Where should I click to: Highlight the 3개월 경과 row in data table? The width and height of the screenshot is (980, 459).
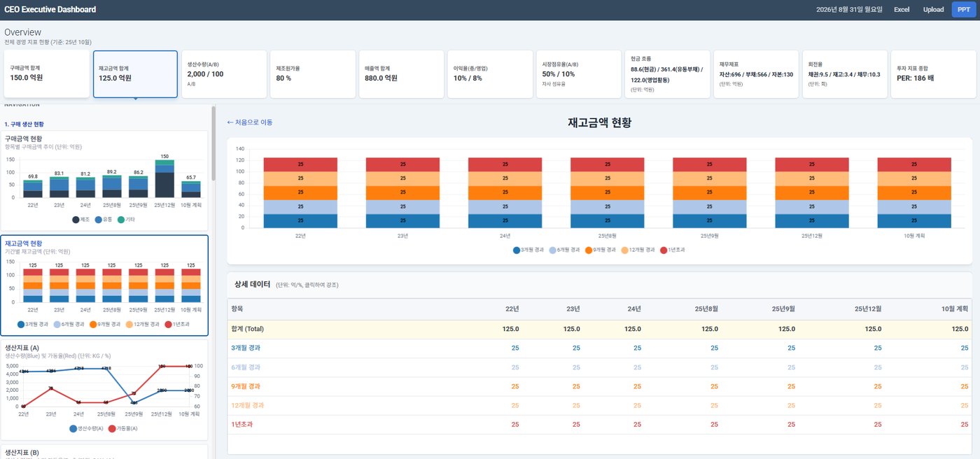[600, 348]
